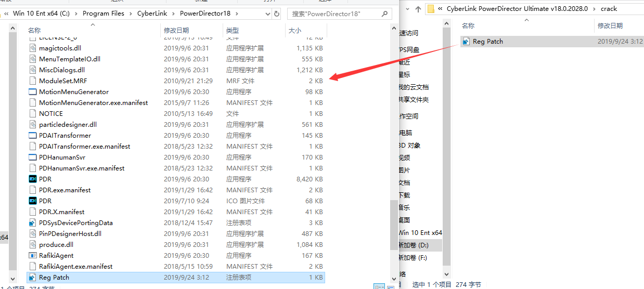The image size is (644, 289).
Task: Refresh the PowerDirector18 folder view
Action: [276, 13]
